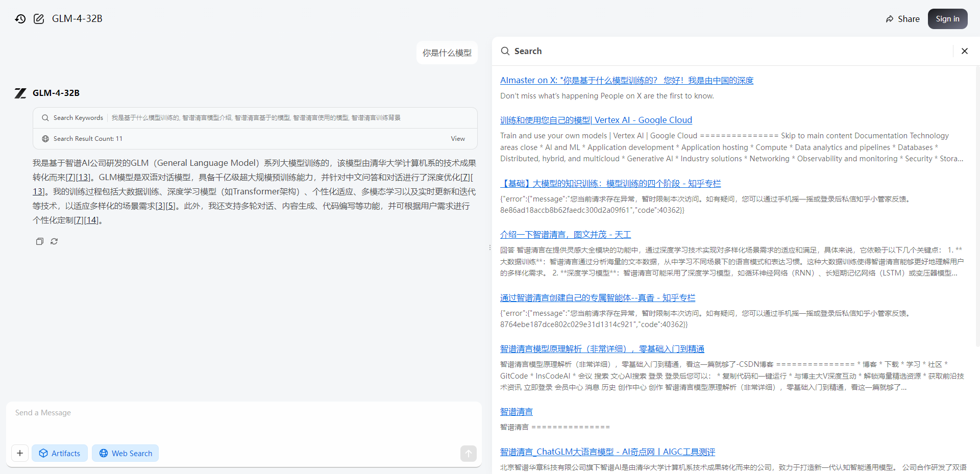980x474 pixels.
Task: Click the GLM-4-32B Z logo avatar
Action: 20,93
